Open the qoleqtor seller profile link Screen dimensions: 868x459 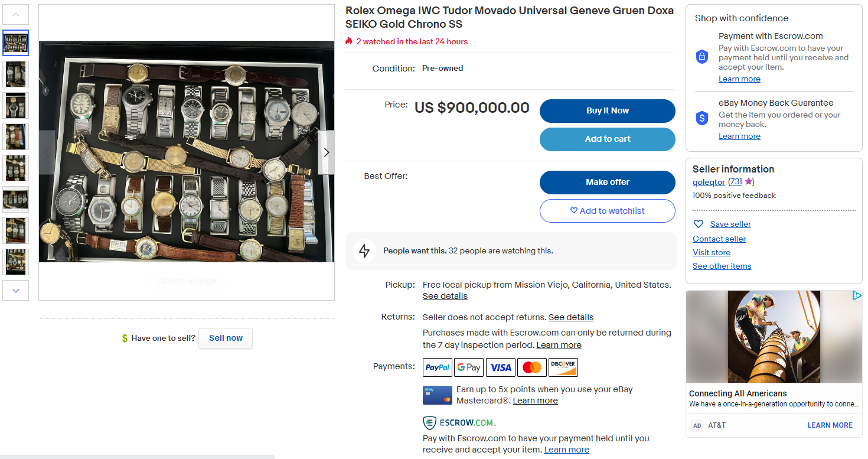click(709, 182)
